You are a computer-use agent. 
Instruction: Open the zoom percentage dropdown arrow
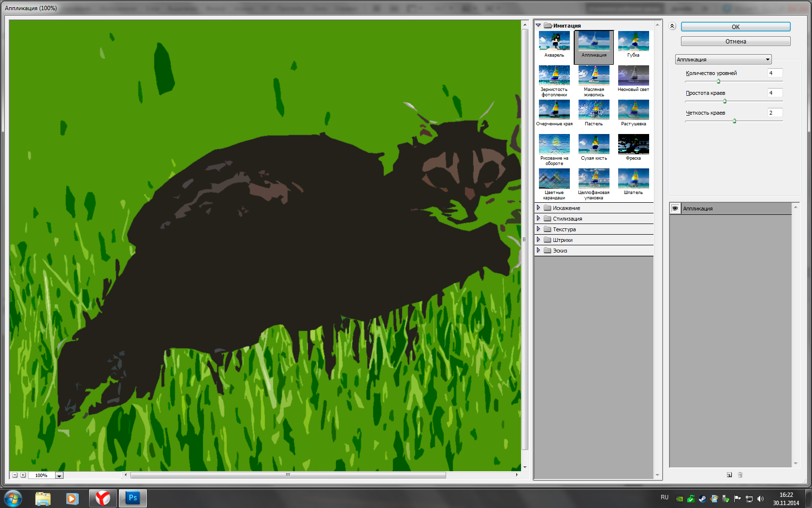click(59, 476)
